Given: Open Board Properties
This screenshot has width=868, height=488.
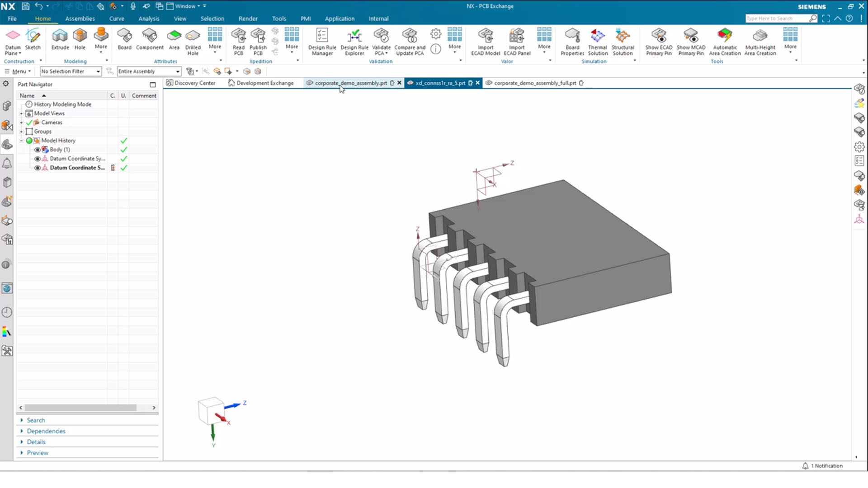Looking at the screenshot, I should (x=572, y=41).
